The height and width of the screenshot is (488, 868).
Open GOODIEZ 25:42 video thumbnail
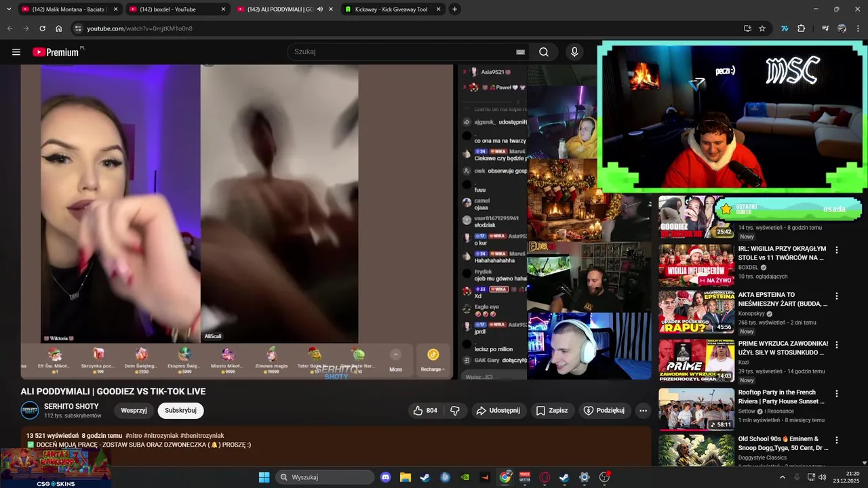click(696, 217)
